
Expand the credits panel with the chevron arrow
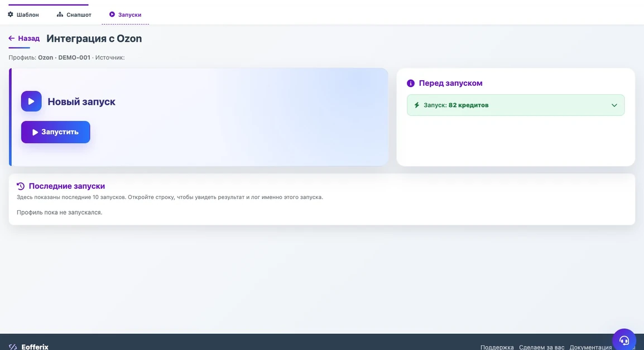tap(614, 105)
